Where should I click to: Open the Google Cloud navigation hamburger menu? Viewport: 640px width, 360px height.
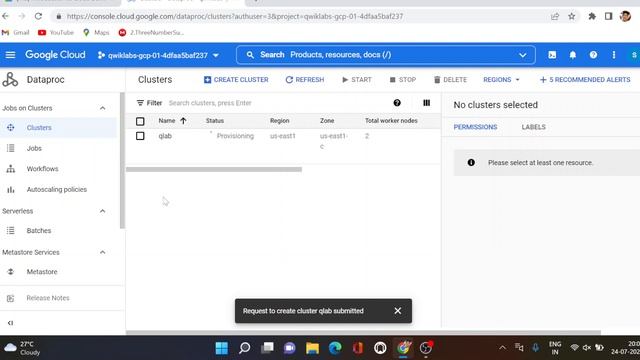[10, 55]
